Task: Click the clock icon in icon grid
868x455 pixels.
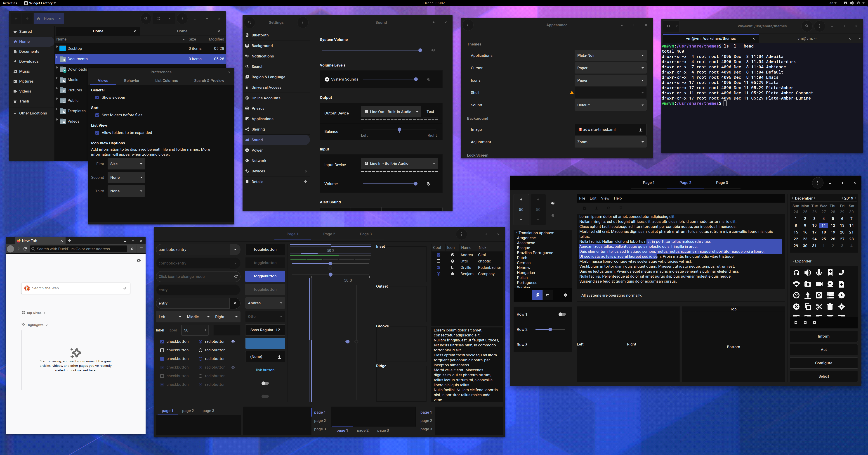Action: tap(796, 295)
